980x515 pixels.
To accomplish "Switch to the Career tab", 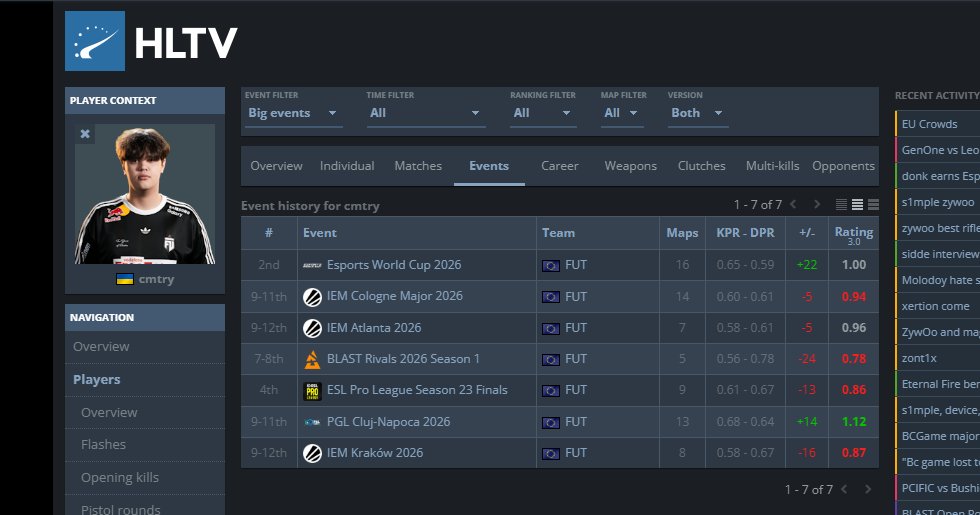I will 559,166.
